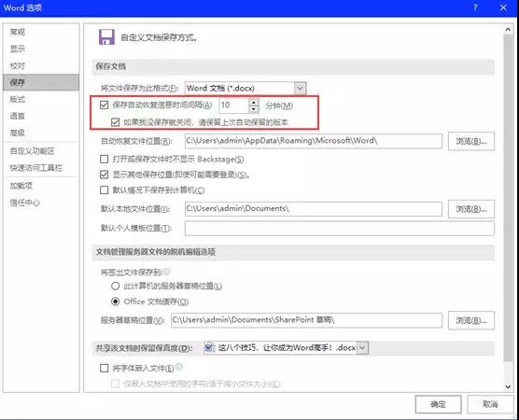
Task: Check 默认情况下保存到计算机 option
Action: point(104,190)
